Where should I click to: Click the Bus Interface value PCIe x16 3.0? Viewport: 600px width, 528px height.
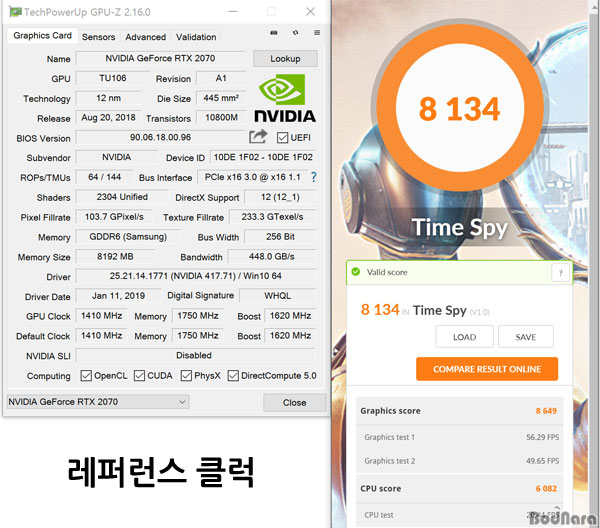point(252,177)
